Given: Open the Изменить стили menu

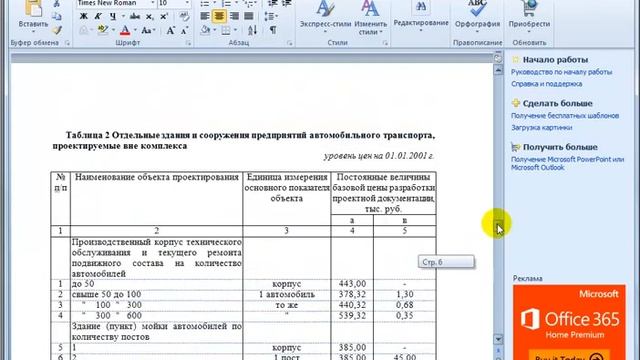Looking at the screenshot, I should (x=371, y=17).
